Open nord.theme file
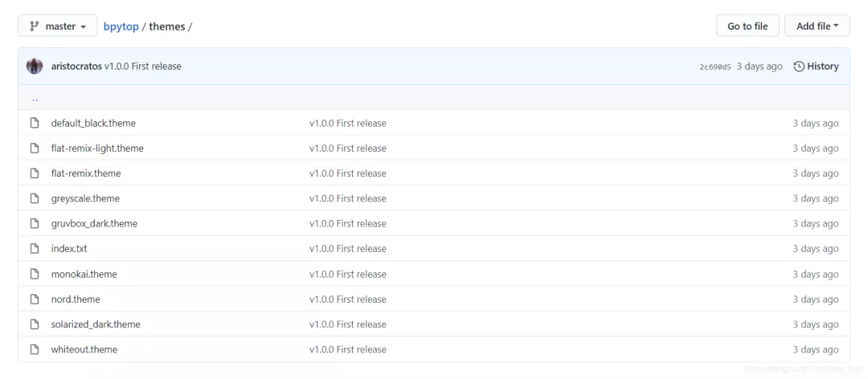The width and height of the screenshot is (868, 379). [76, 300]
